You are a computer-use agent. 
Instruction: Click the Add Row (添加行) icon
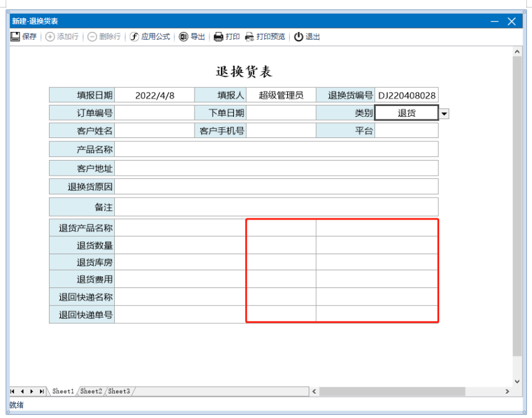(50, 37)
